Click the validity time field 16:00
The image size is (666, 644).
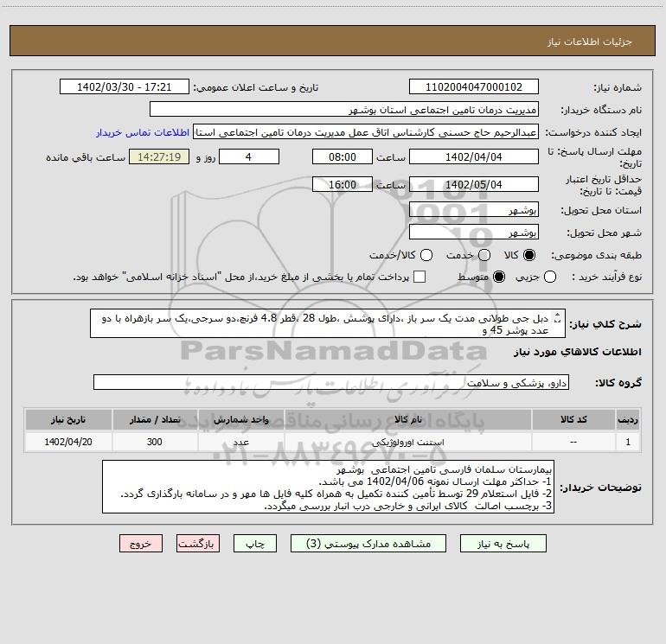coord(343,184)
